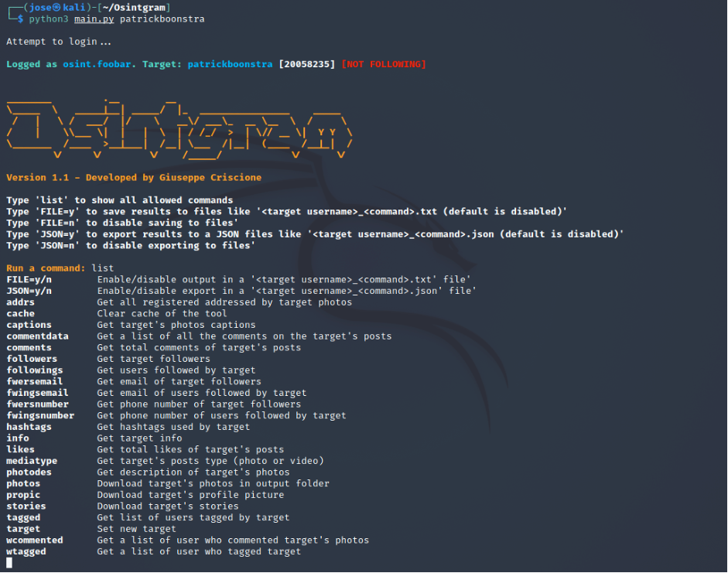Click the 'followings' command name
Screen dimensions: 728x573
point(34,370)
